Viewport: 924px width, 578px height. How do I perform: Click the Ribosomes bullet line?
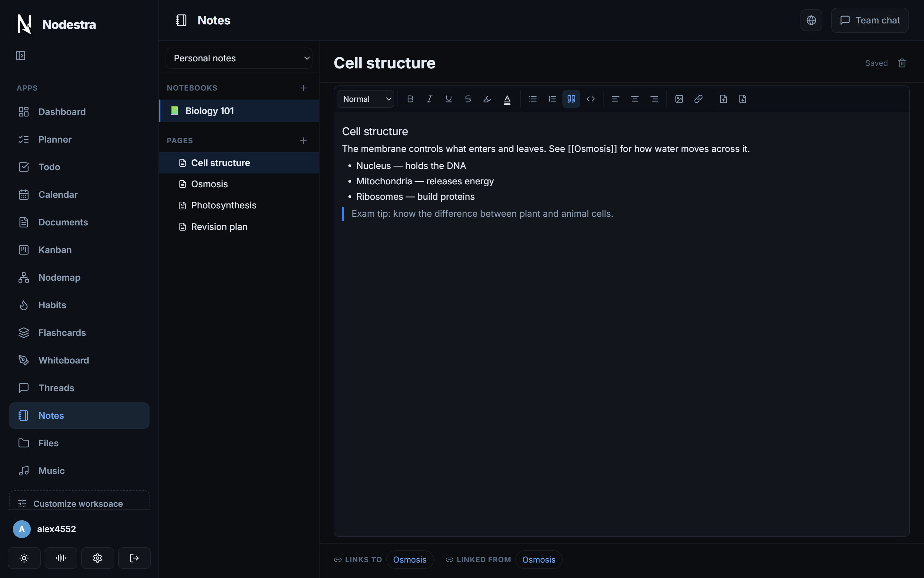(x=415, y=197)
